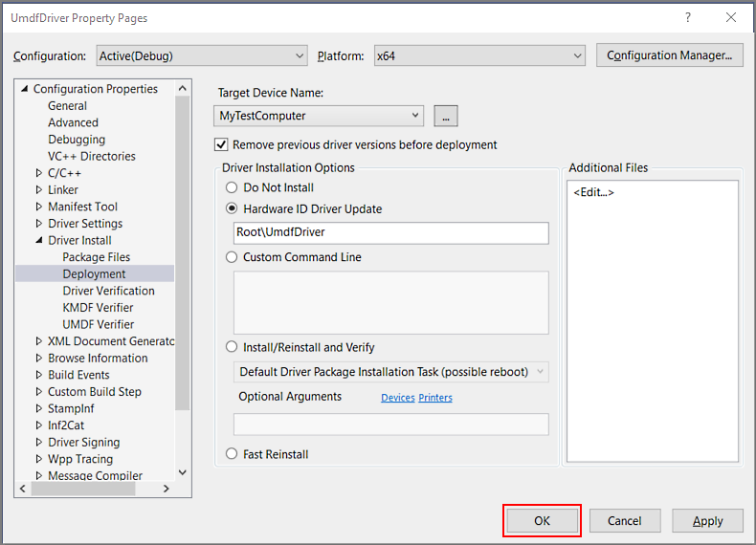Select the Fast Reinstall option
The image size is (756, 545).
click(232, 454)
